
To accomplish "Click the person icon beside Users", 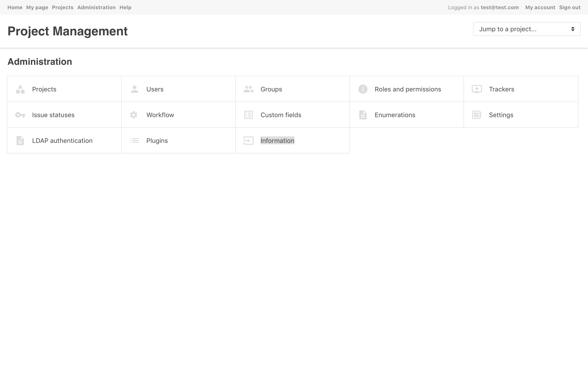I will (134, 89).
